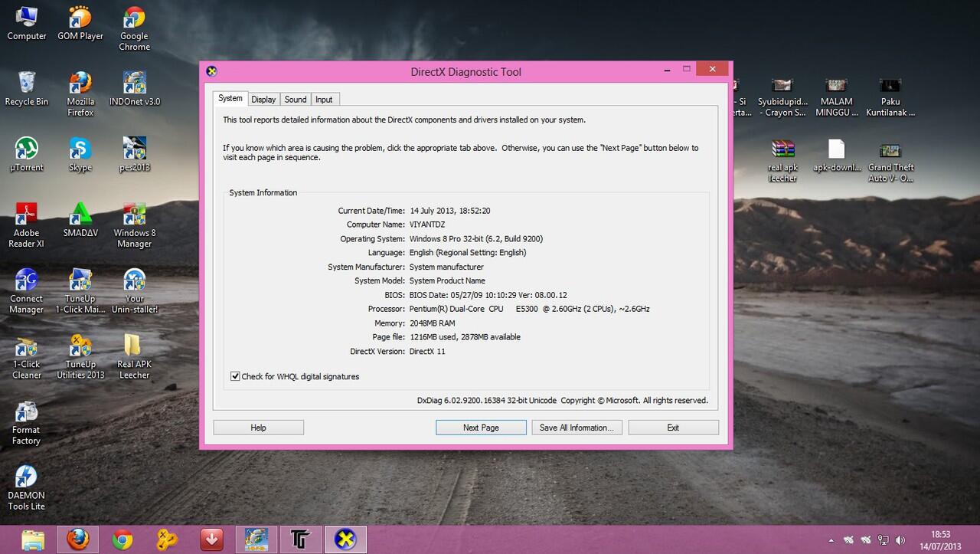
Task: Select TuneUp Utilities 2013 desktop icon
Action: [x=80, y=357]
